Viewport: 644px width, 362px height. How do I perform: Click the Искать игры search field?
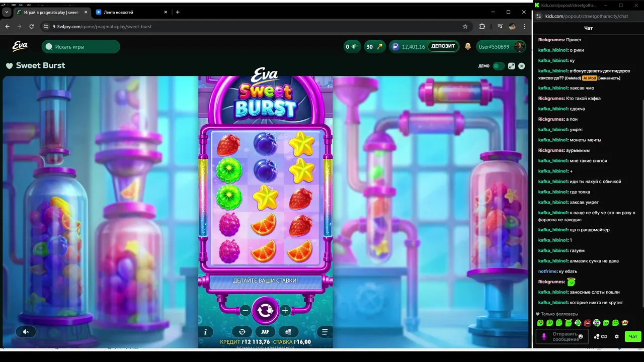tap(81, 47)
